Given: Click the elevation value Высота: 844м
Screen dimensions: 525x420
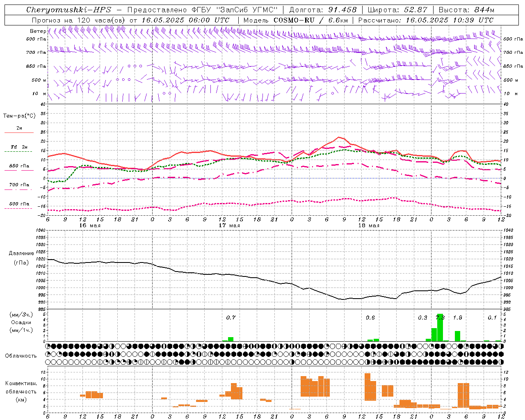Looking at the screenshot, I should 466,10.
